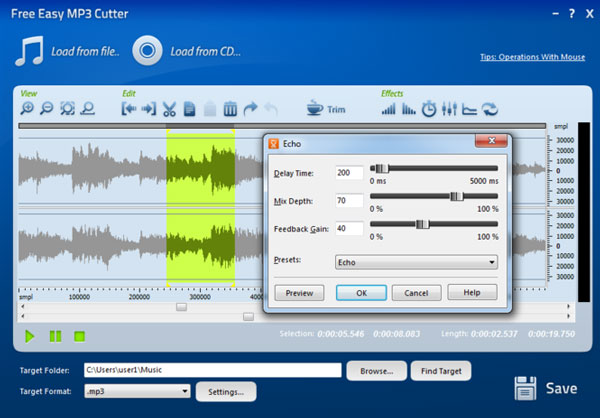Click the Mix Depth value field
The image size is (600, 418).
tap(349, 201)
